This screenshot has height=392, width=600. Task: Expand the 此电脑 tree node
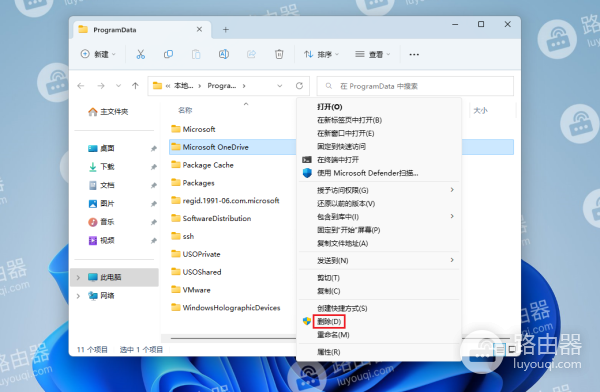[x=78, y=277]
